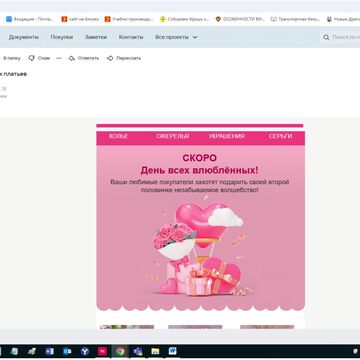Open the 'ОСОБЕННОСТИ ВИ...' bookmark
This screenshot has width=360, height=360.
(x=240, y=19)
